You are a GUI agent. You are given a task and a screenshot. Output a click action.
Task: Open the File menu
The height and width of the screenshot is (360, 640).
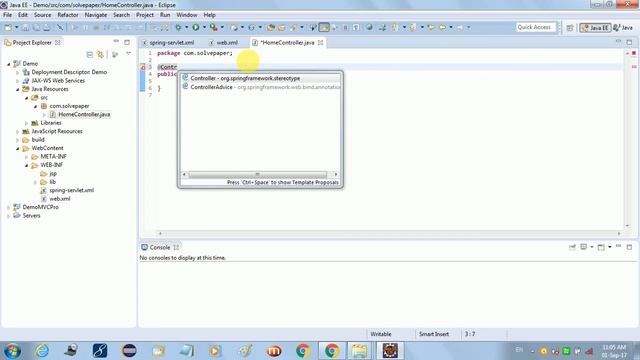pos(7,15)
